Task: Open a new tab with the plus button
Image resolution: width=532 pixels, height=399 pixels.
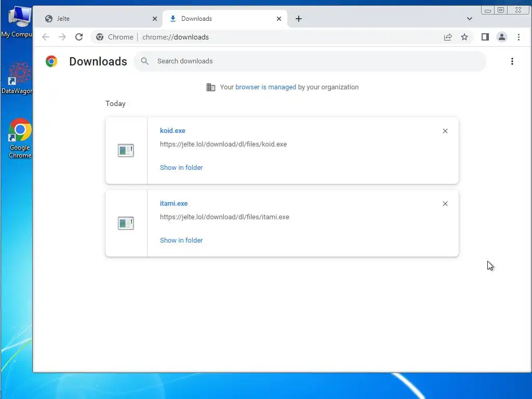Action: point(299,19)
